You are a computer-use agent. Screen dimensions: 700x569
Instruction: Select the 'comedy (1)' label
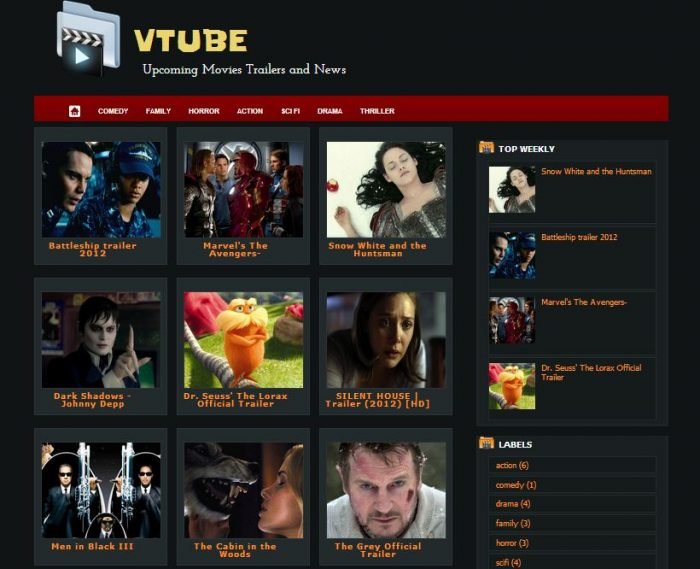click(x=516, y=485)
